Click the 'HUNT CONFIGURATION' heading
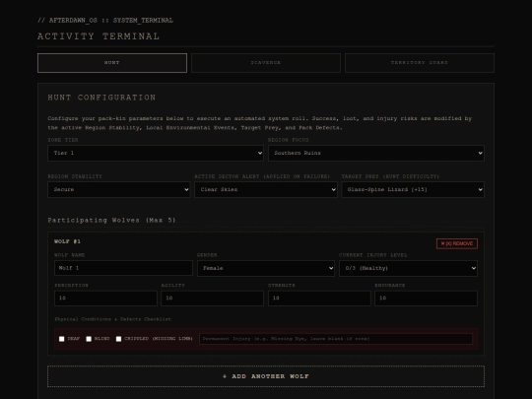The height and width of the screenshot is (399, 532). [x=101, y=98]
